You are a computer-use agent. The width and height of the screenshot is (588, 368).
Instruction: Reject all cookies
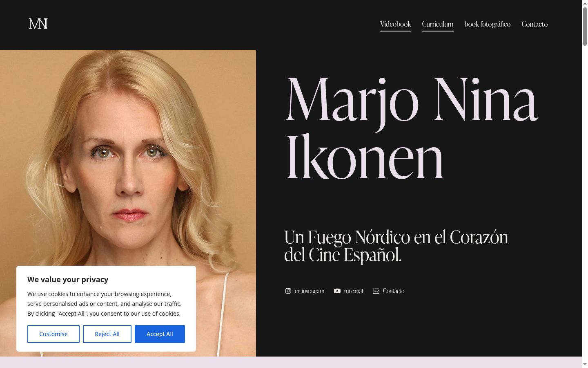coord(107,334)
